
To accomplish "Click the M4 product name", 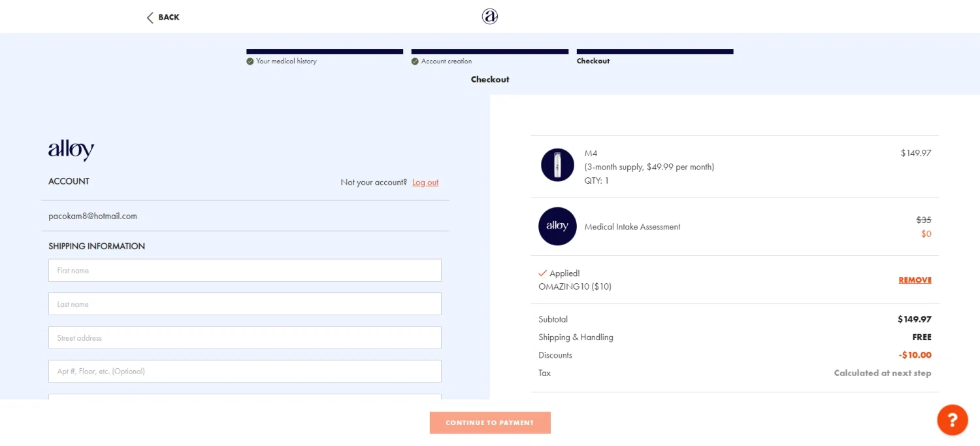I will [x=591, y=153].
